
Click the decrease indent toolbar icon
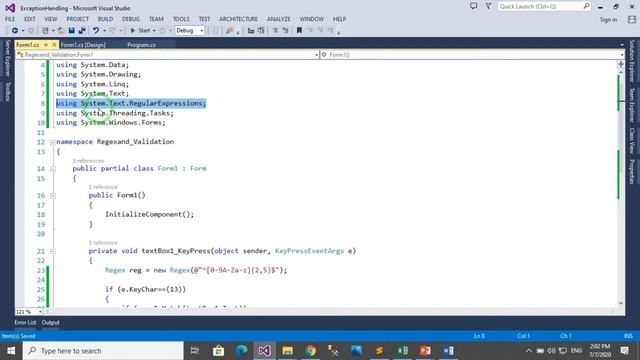click(x=251, y=31)
